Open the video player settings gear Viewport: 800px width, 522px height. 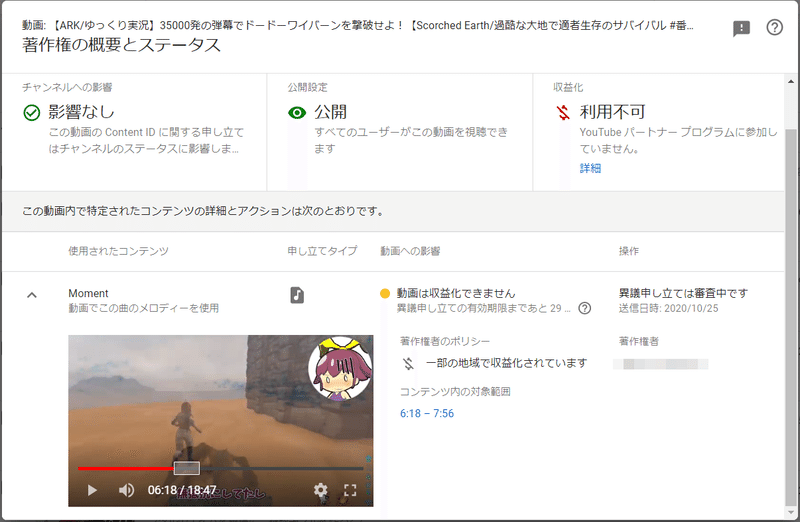[320, 490]
